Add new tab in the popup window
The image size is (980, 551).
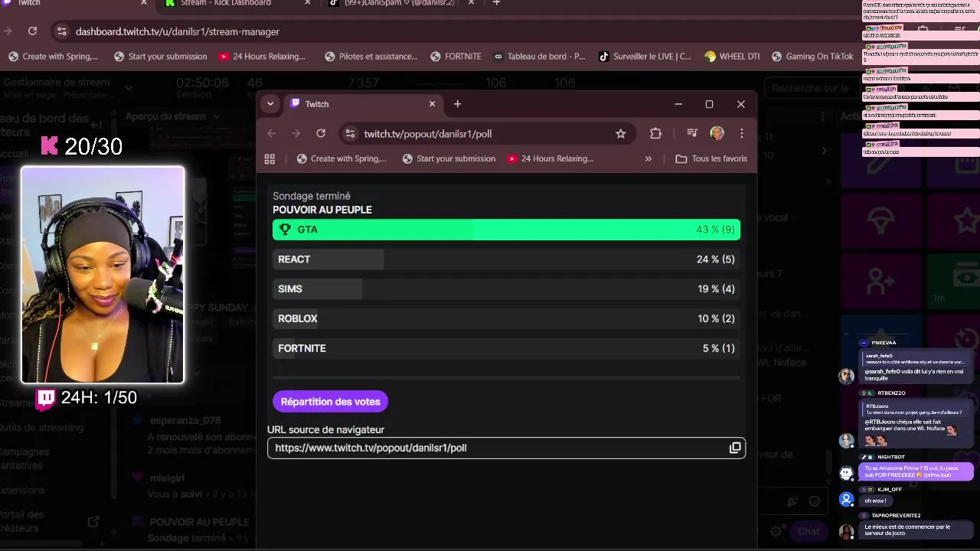point(457,104)
